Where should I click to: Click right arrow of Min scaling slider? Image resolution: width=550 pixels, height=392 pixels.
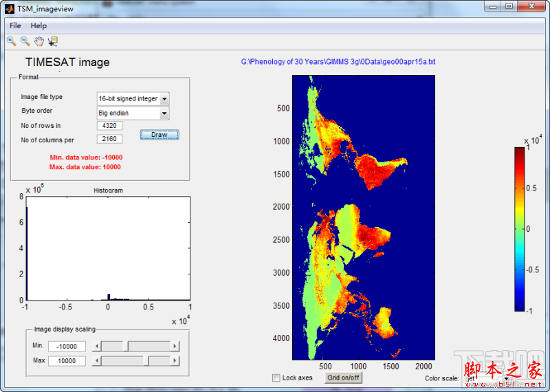(x=175, y=346)
